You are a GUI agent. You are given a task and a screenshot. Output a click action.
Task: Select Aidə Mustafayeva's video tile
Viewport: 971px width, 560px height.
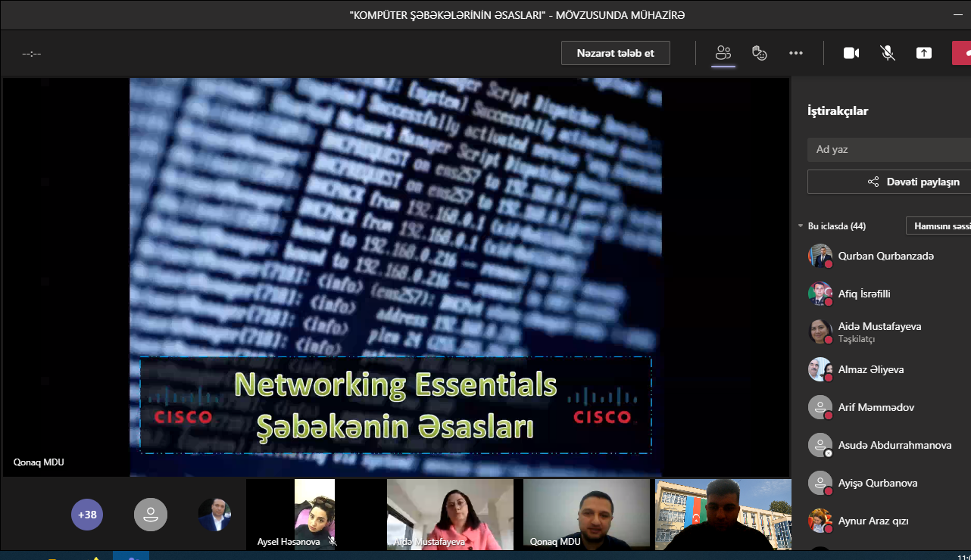click(x=451, y=514)
